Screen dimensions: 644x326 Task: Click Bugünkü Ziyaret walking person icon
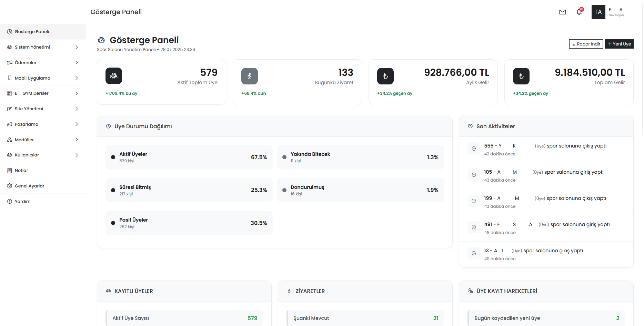250,76
